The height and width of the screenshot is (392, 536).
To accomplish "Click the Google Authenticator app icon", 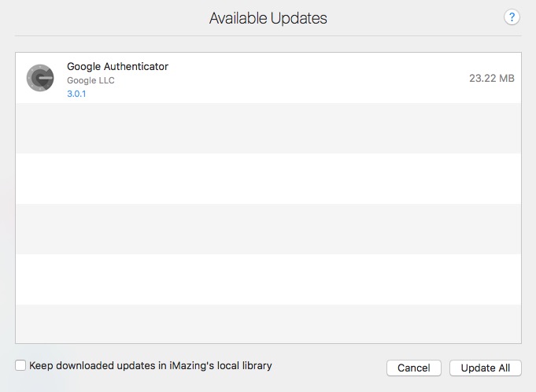I will pyautogui.click(x=39, y=78).
